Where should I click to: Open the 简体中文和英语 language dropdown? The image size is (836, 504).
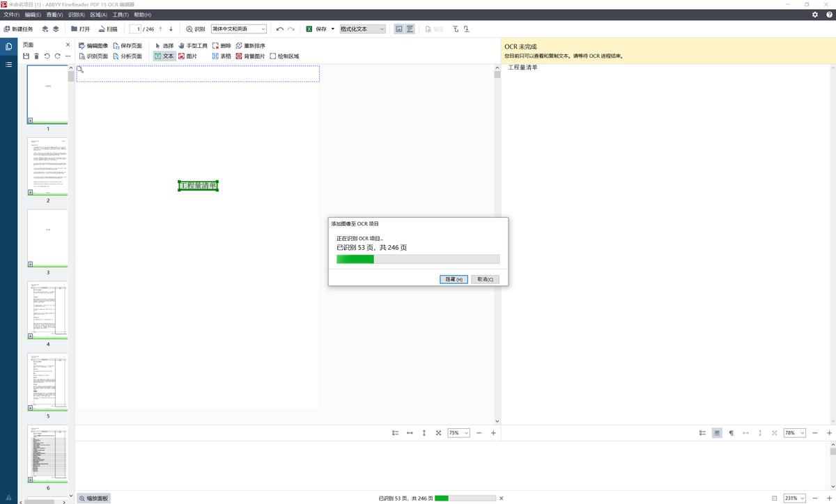coord(239,29)
